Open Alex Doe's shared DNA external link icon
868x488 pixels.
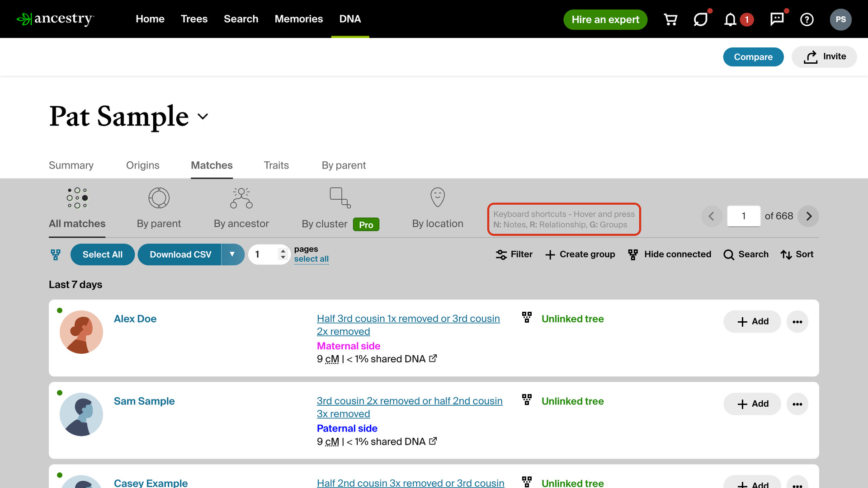pos(433,358)
